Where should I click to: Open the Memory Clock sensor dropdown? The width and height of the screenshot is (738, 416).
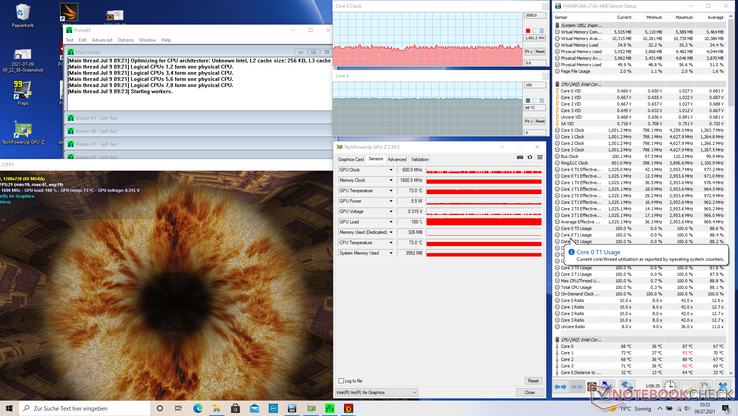(391, 180)
